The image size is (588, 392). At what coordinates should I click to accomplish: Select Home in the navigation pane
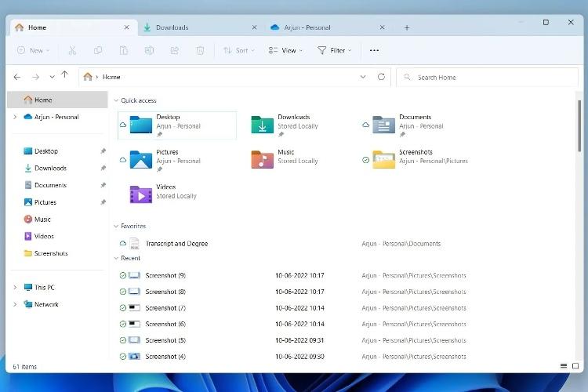pyautogui.click(x=58, y=100)
